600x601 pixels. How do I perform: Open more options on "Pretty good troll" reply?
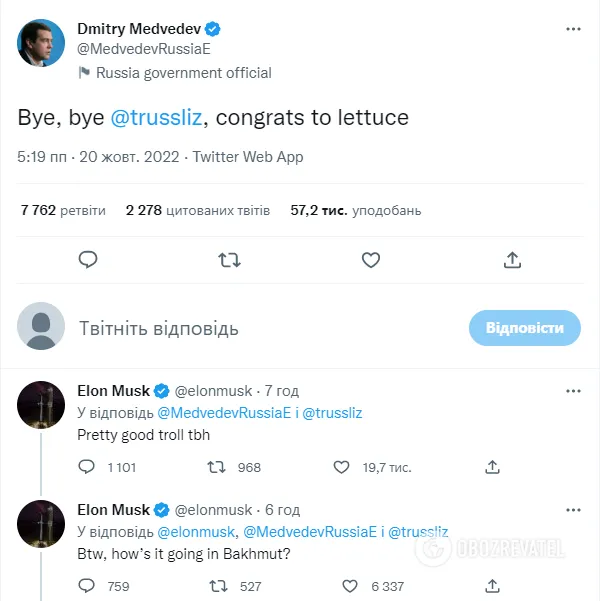[573, 391]
